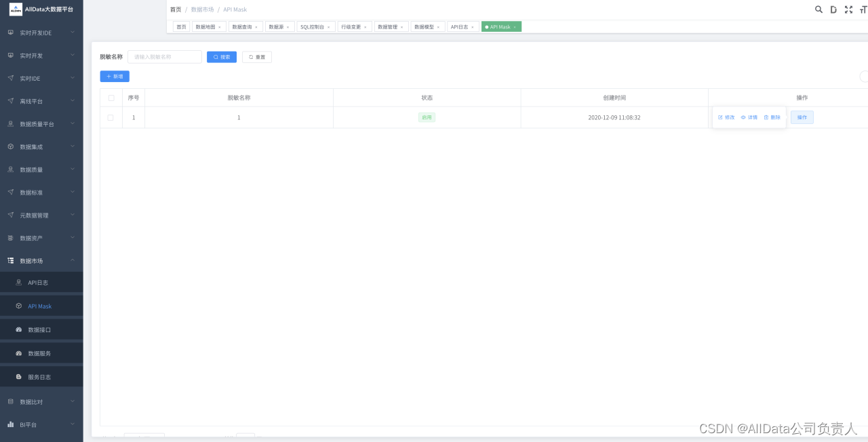Click 数据市场 in the breadcrumb

pos(203,9)
